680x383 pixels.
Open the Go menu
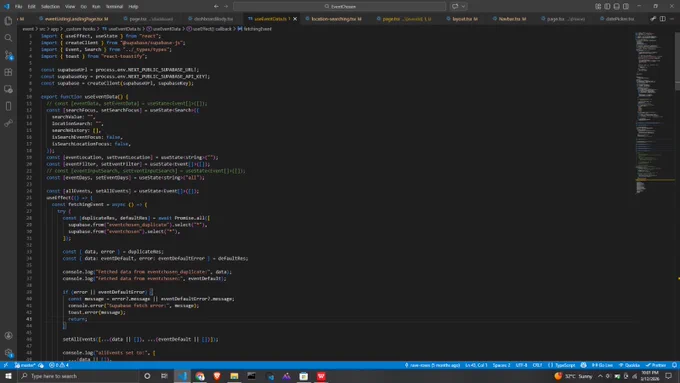pyautogui.click(x=84, y=7)
